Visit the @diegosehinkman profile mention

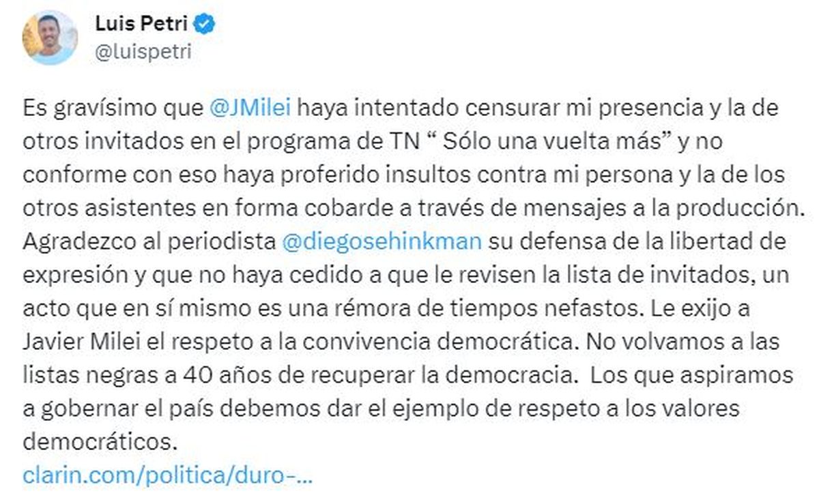point(381,242)
